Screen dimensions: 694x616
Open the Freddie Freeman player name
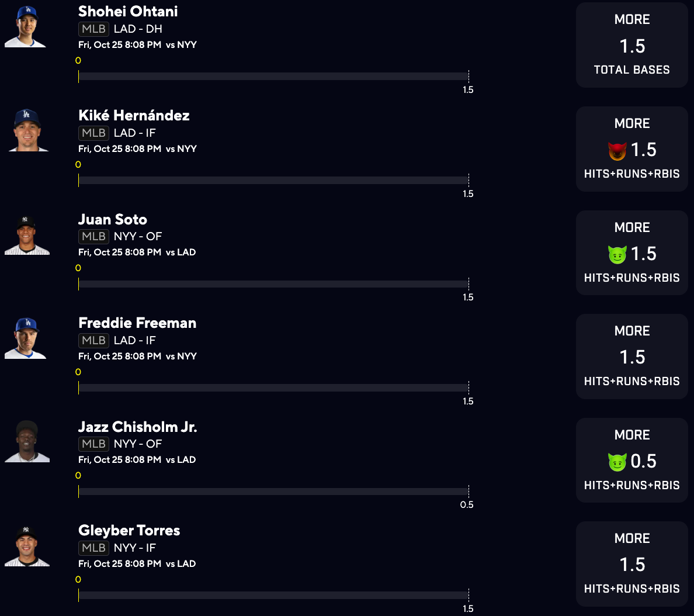137,323
